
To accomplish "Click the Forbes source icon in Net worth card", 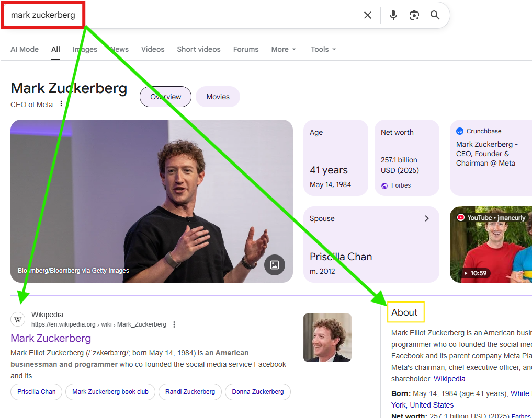I will [384, 185].
